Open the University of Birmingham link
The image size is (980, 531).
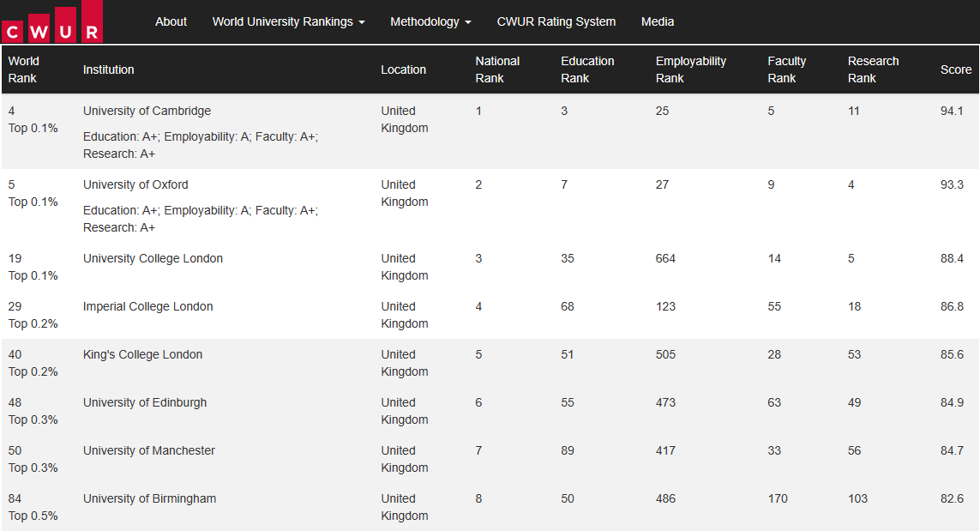pyautogui.click(x=150, y=498)
